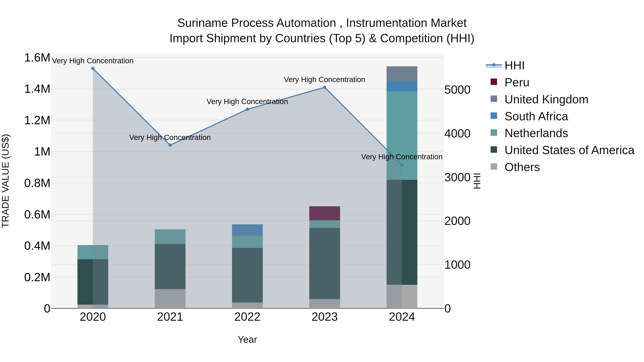Click the 2024 x-axis label

click(402, 317)
